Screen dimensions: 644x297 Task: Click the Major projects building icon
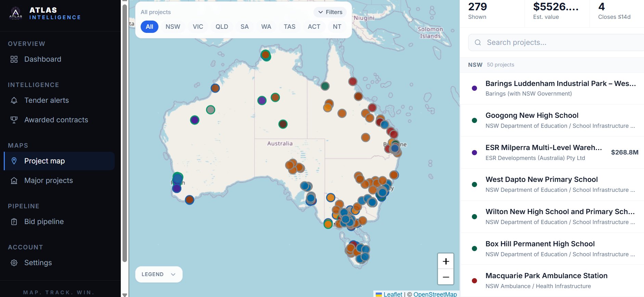[x=14, y=181]
